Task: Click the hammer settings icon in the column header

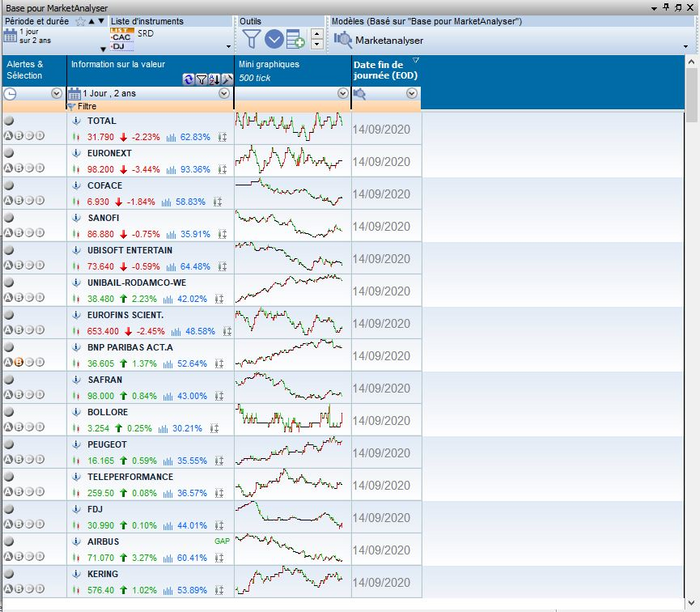Action: 227,79
